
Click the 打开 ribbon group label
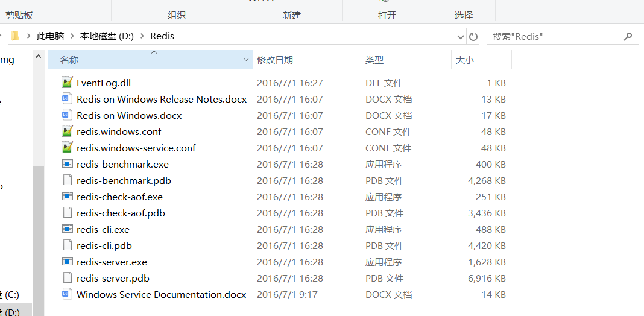click(387, 16)
